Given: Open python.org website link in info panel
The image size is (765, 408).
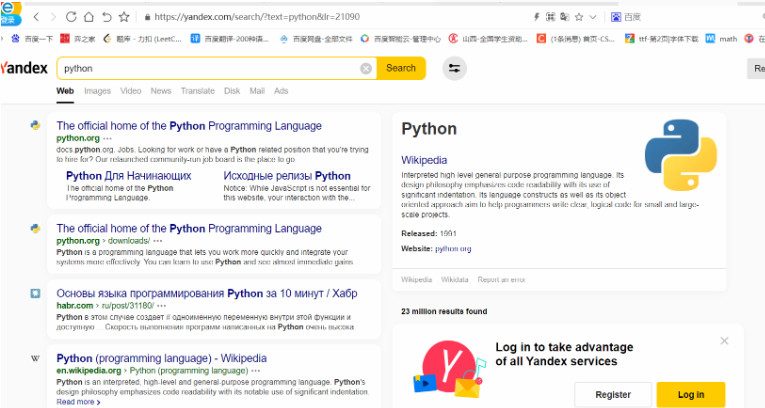Looking at the screenshot, I should click(453, 249).
